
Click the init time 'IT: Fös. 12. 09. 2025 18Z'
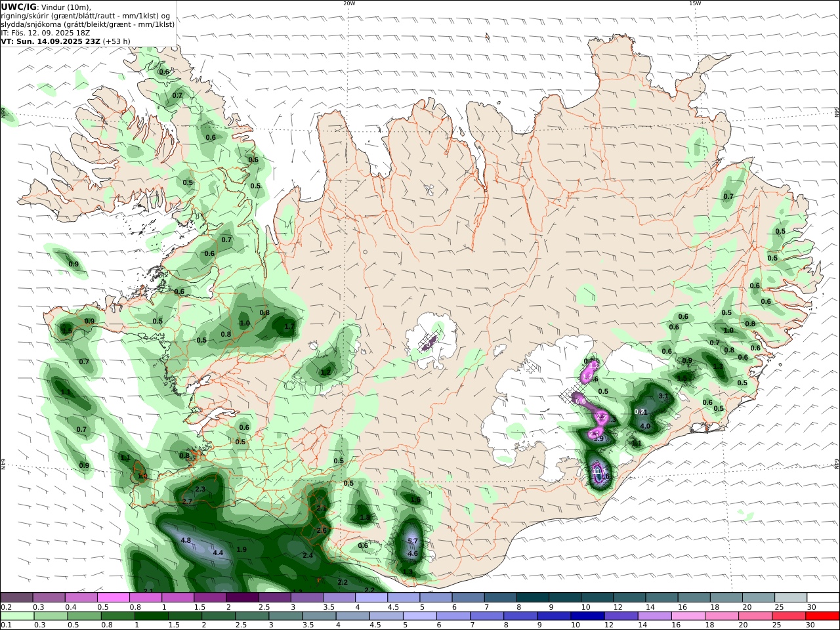tap(45, 33)
